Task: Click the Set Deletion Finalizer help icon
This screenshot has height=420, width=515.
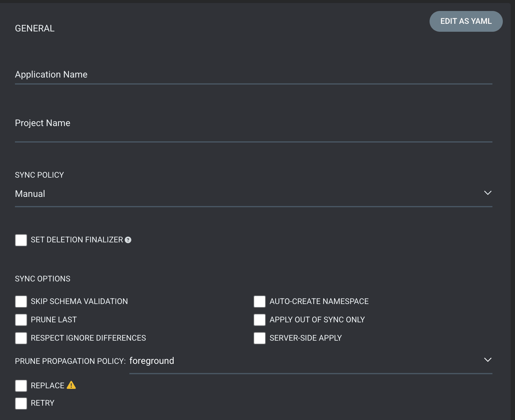Action: click(128, 240)
